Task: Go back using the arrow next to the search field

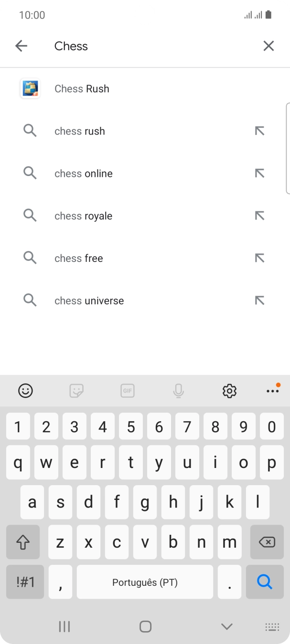Action: point(21,46)
